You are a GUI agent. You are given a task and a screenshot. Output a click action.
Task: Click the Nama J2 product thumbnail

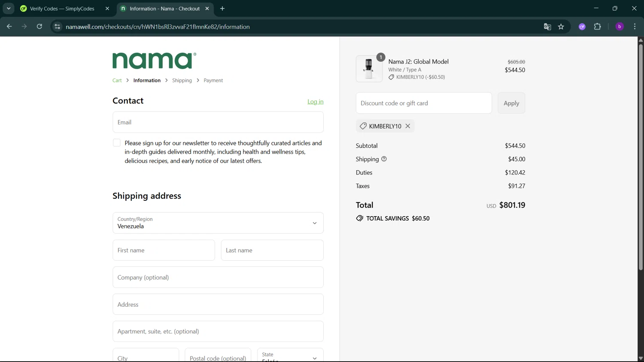pyautogui.click(x=369, y=69)
